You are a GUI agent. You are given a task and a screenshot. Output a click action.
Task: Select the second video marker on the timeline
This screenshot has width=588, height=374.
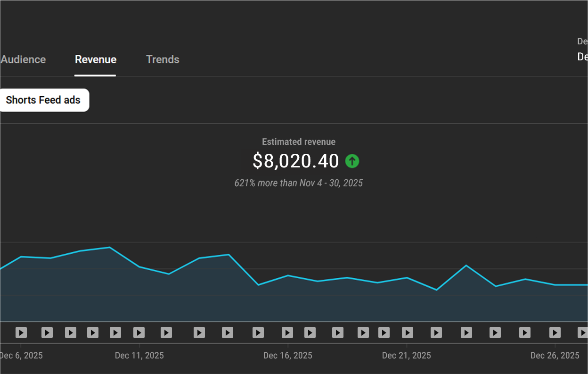click(x=47, y=333)
